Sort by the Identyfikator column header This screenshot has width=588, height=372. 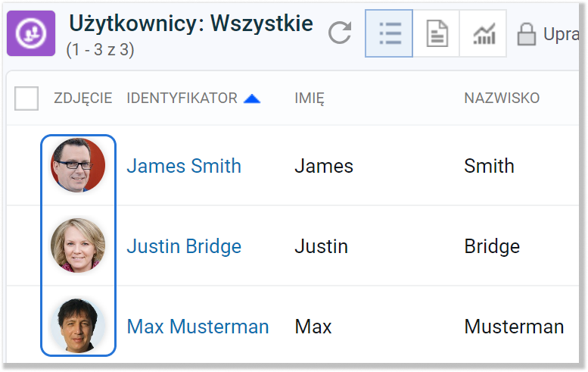[182, 98]
